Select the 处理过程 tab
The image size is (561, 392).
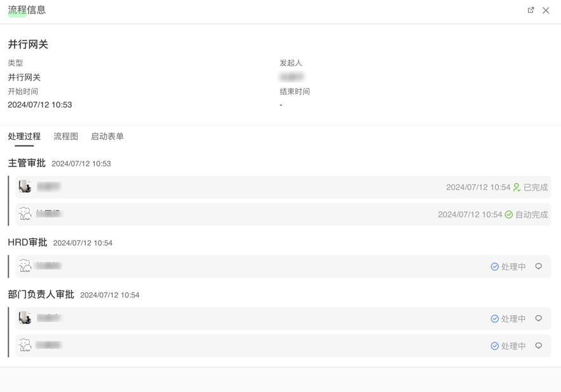24,136
